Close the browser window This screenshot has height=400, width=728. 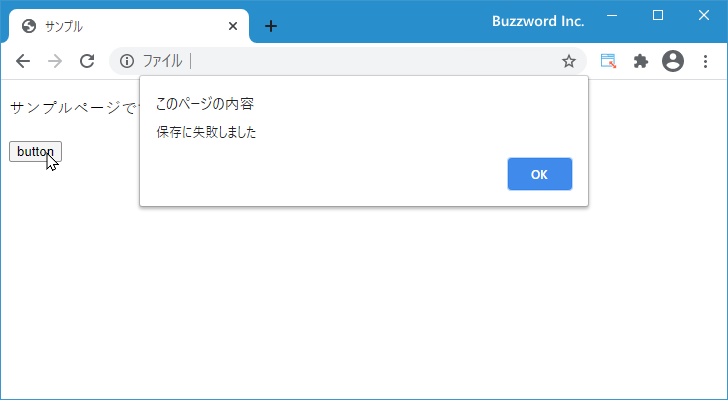pyautogui.click(x=704, y=16)
